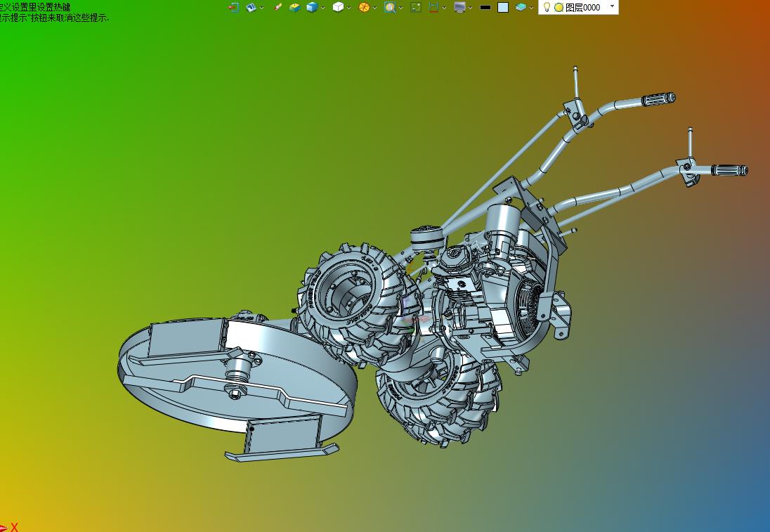Open the blue book view manager icon
770x532 pixels.
(x=251, y=7)
